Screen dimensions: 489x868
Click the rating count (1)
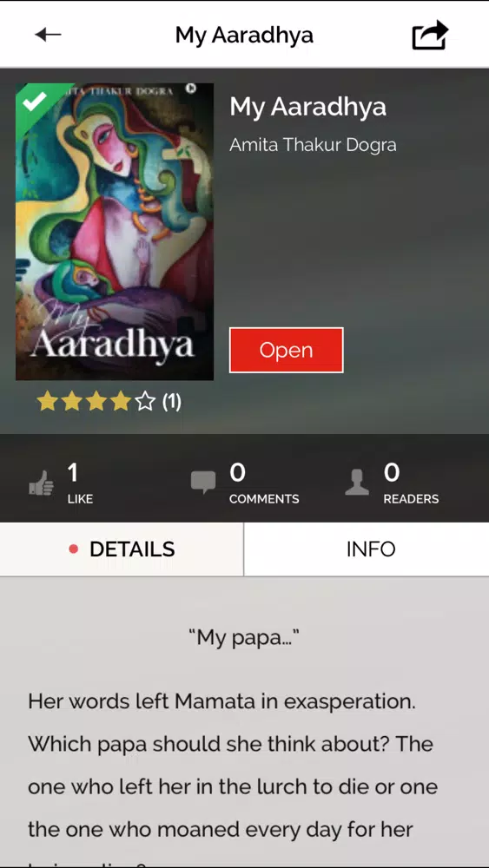tap(172, 403)
